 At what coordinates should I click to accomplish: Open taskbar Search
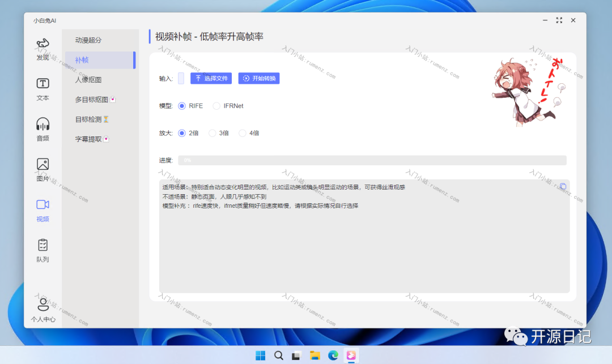click(279, 356)
